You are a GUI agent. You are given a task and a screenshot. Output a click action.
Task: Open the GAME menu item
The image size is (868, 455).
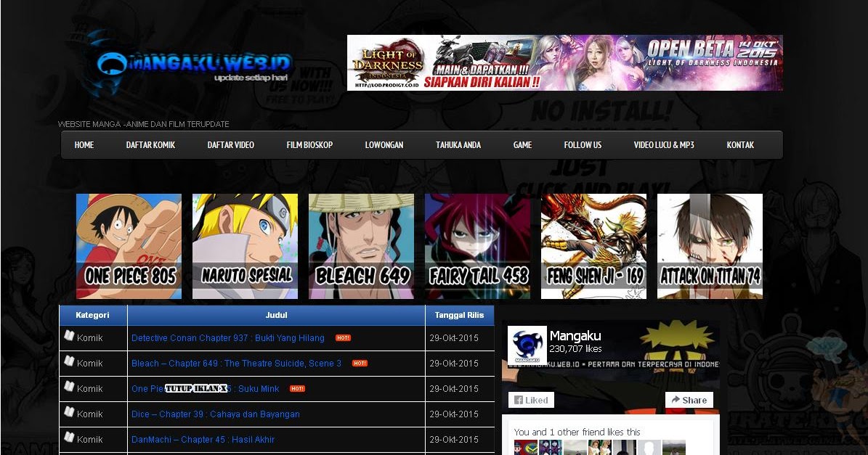(x=522, y=145)
